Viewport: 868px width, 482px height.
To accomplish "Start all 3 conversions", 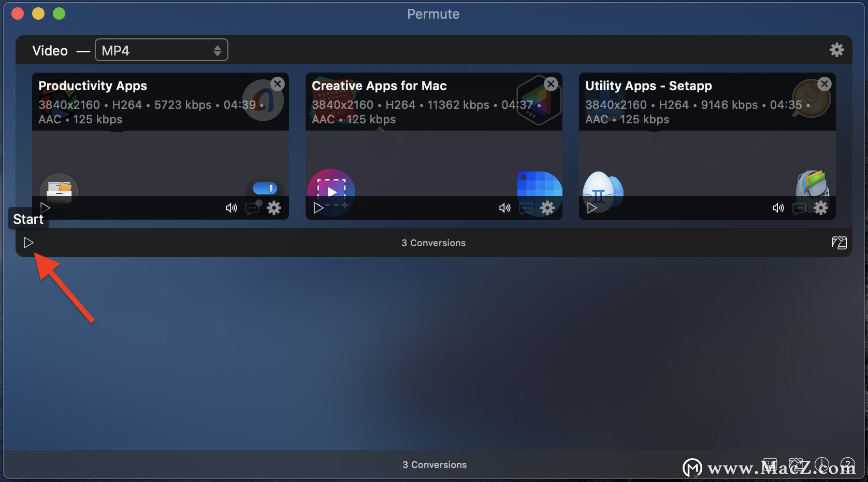I will [28, 243].
